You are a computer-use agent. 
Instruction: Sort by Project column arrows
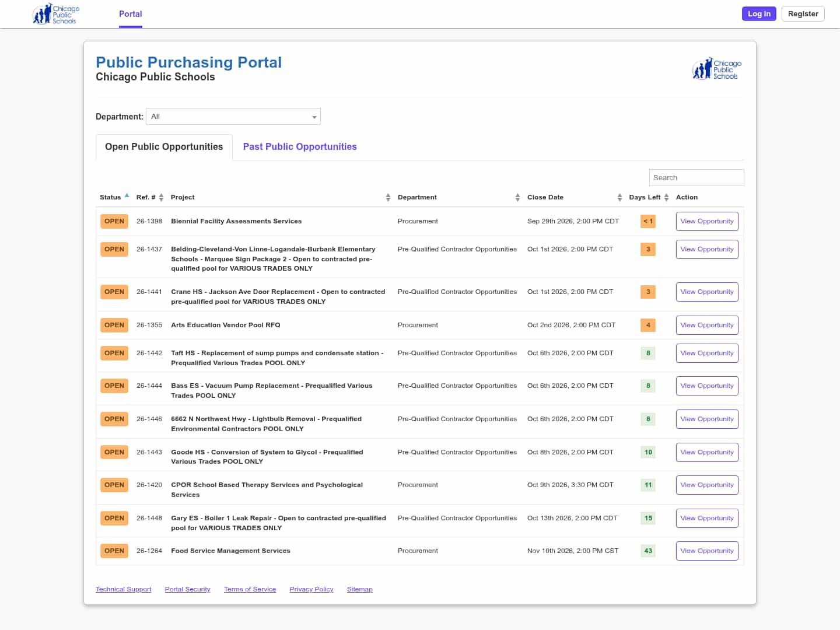click(388, 198)
